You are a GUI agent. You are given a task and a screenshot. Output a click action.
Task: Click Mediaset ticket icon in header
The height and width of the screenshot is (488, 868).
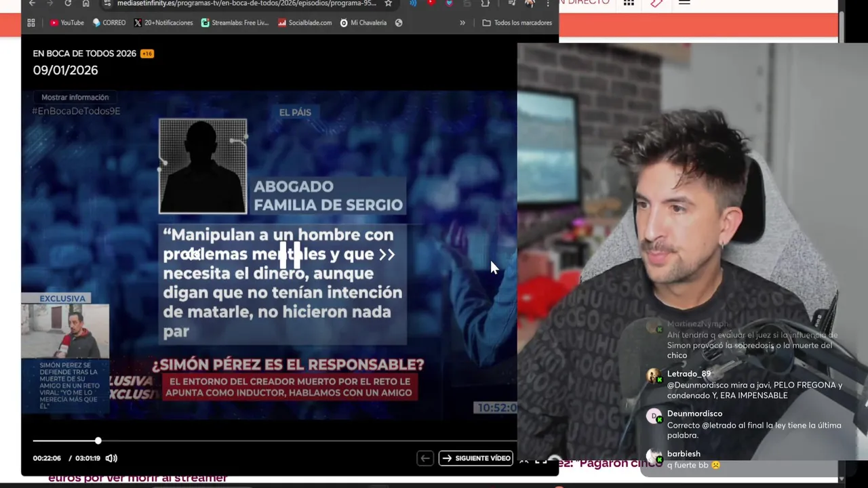pyautogui.click(x=656, y=3)
